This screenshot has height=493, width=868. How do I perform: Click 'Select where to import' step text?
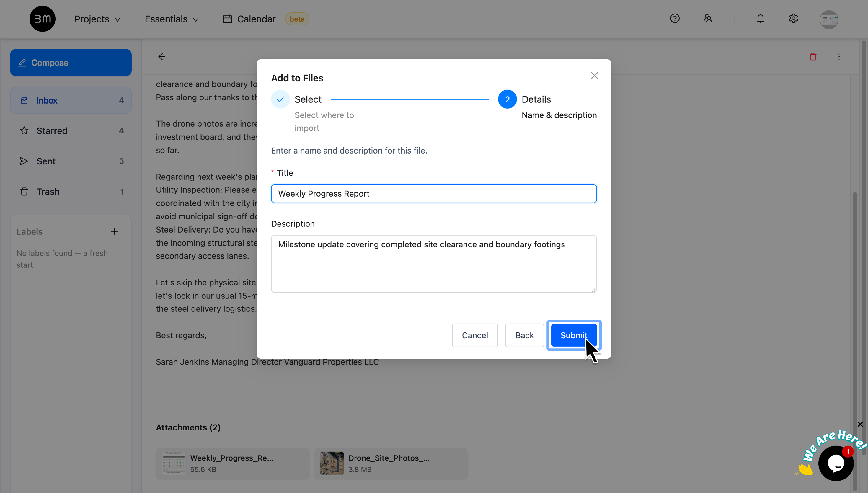[x=324, y=122]
